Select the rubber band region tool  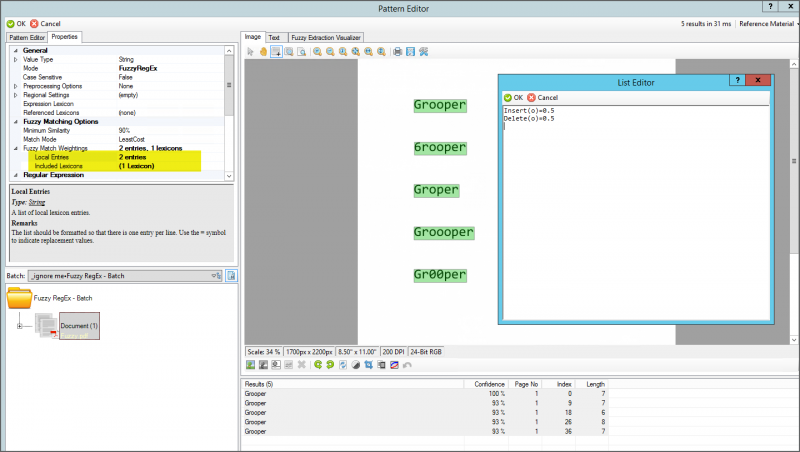[276, 52]
